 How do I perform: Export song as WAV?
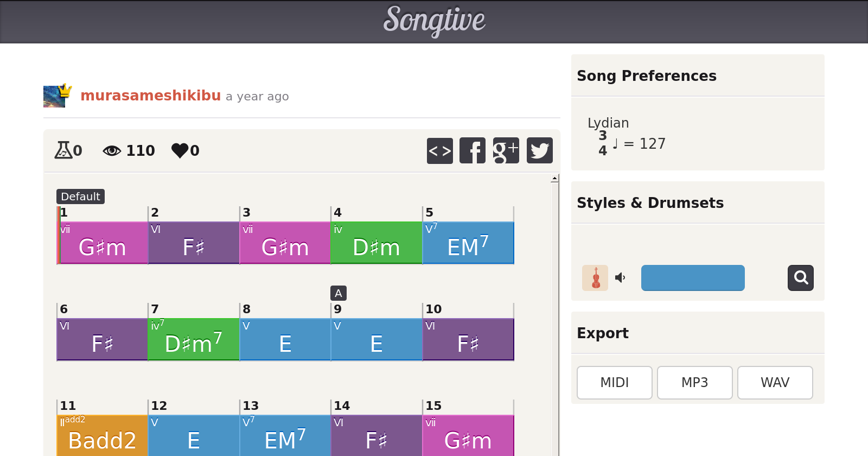point(775,383)
